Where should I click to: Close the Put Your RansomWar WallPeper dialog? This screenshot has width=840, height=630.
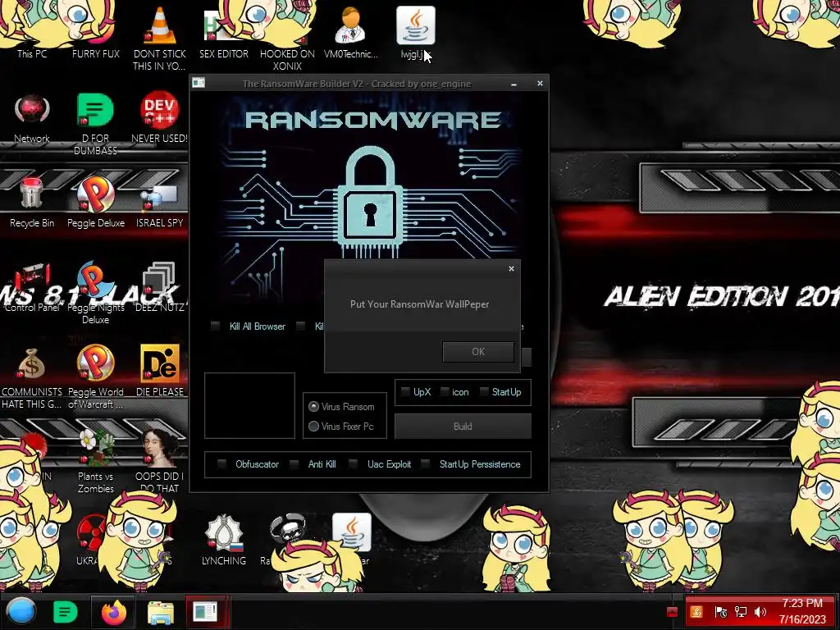[511, 268]
